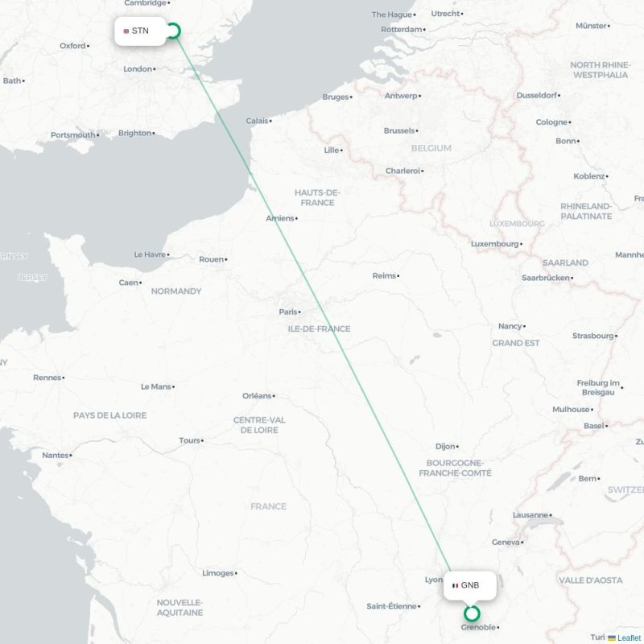Click the NORMANDY region label
The image size is (644, 644).
(176, 291)
